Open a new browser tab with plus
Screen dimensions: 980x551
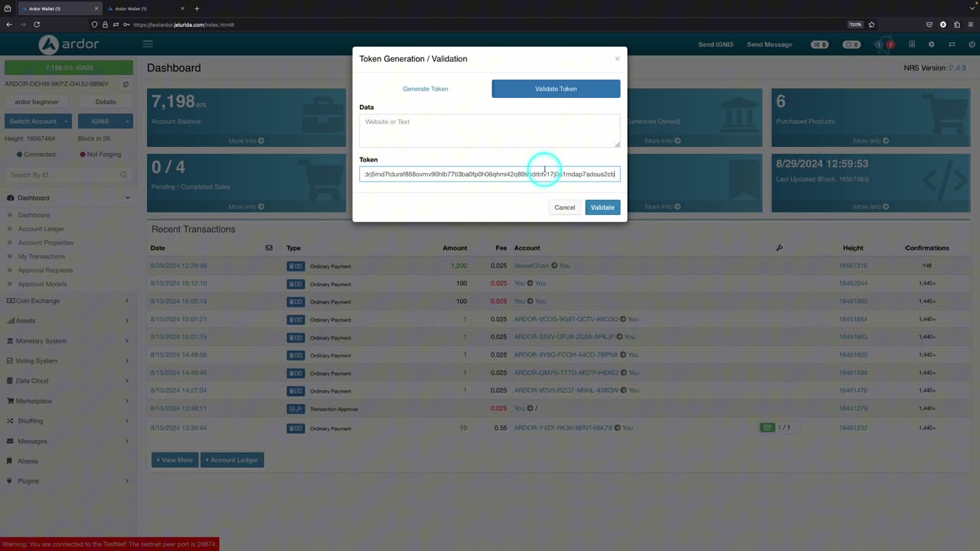coord(197,8)
